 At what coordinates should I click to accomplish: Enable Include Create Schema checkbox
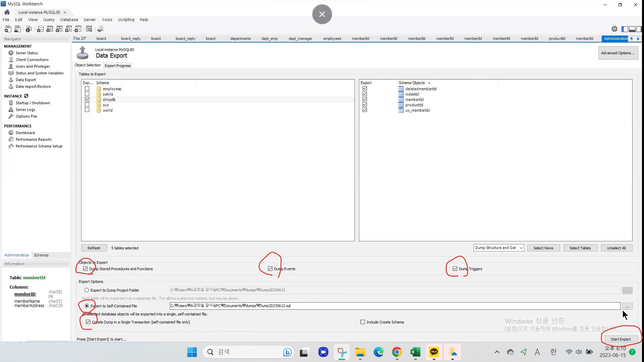click(363, 322)
